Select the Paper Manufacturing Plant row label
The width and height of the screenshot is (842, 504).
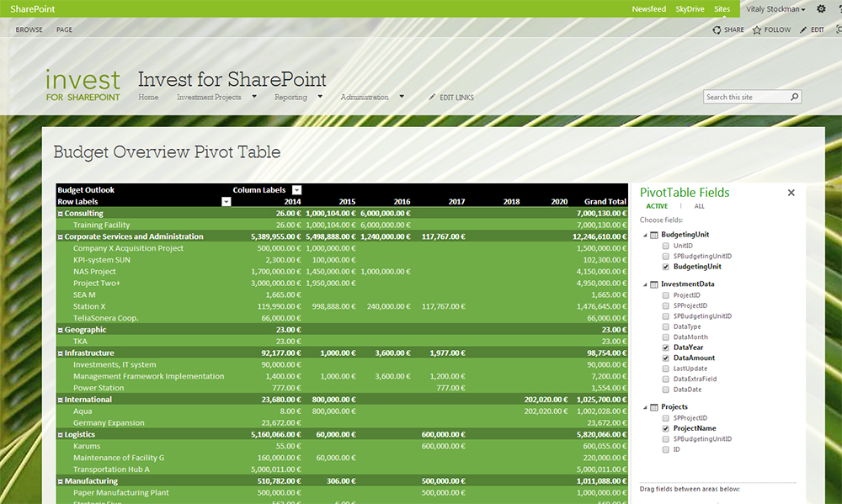pyautogui.click(x=120, y=493)
